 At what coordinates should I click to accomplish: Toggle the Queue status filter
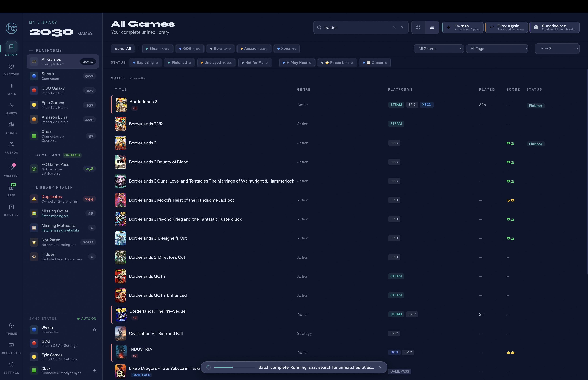(x=375, y=63)
